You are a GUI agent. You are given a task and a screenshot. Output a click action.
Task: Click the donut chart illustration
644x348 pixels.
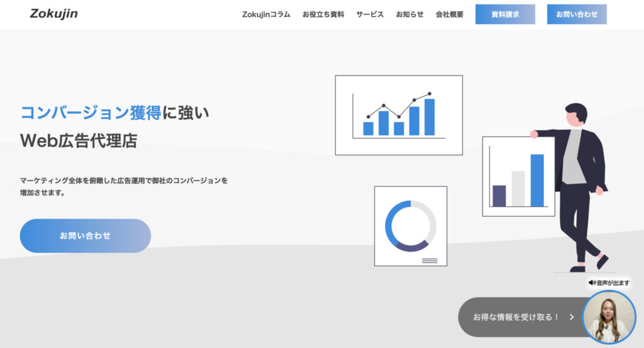(x=410, y=226)
